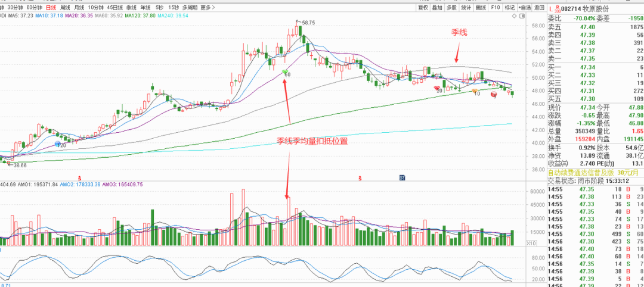
Task: Click the R300 badge beside stock code
Action: (558, 8)
